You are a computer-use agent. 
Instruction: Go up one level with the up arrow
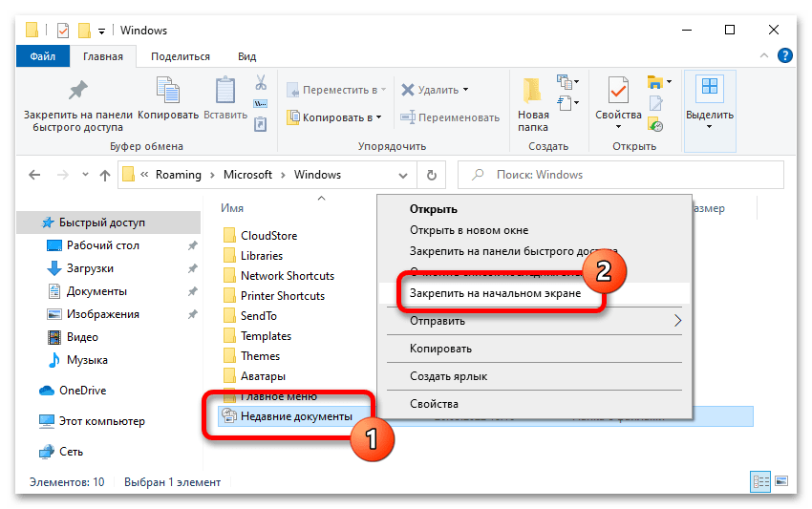(x=105, y=176)
